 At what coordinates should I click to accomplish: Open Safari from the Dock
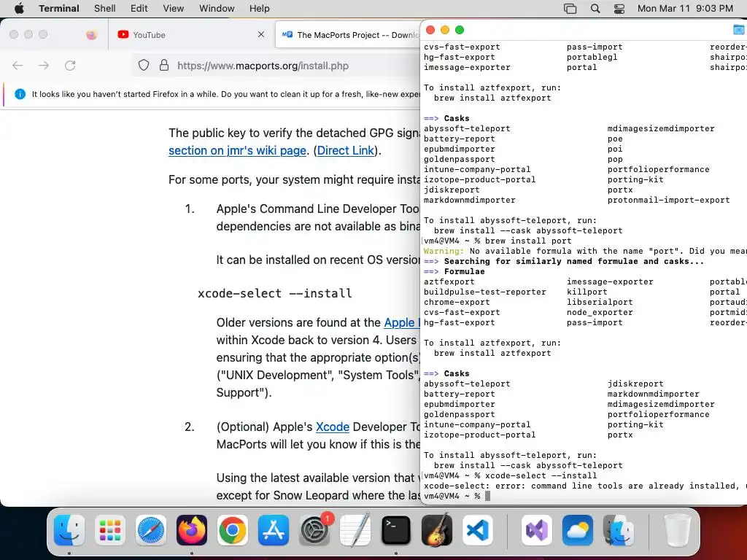[151, 530]
